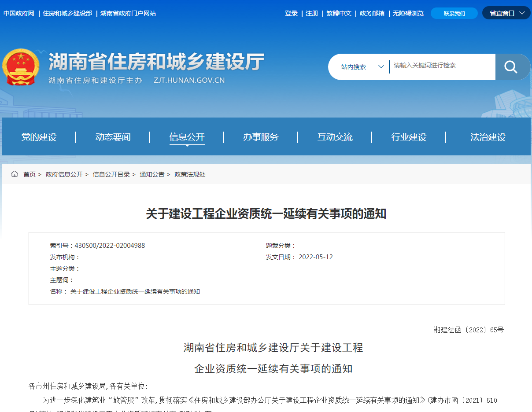Image resolution: width=532 pixels, height=412 pixels.
Task: Click the home icon in the breadcrumb
Action: [14, 174]
